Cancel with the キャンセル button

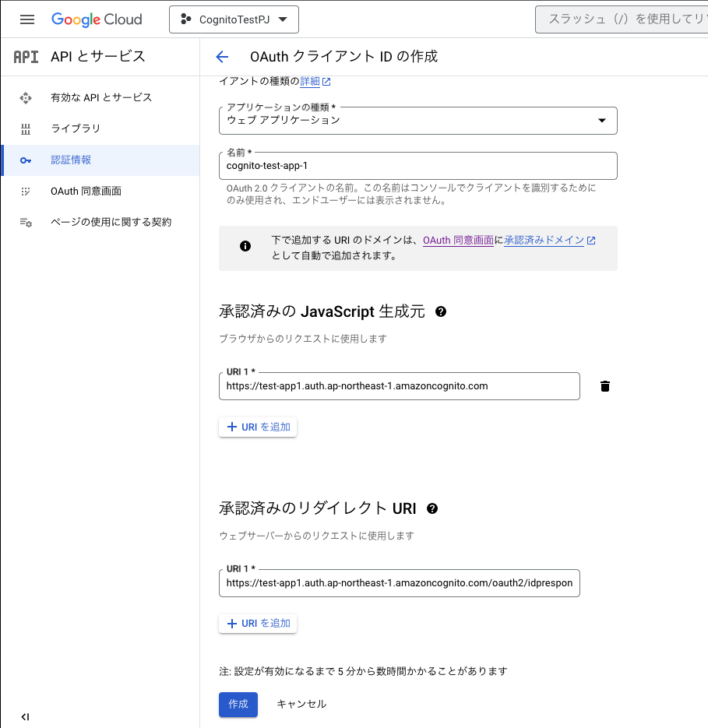pyautogui.click(x=301, y=704)
